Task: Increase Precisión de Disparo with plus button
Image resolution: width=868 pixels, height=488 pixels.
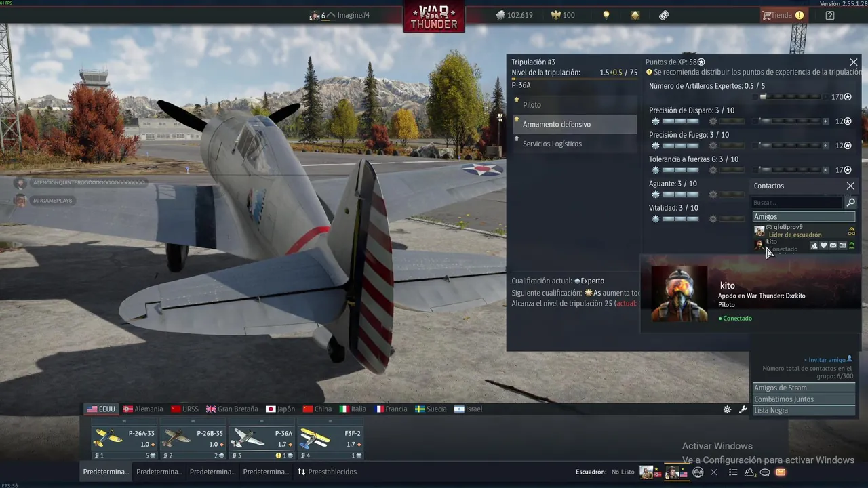Action: pyautogui.click(x=825, y=121)
